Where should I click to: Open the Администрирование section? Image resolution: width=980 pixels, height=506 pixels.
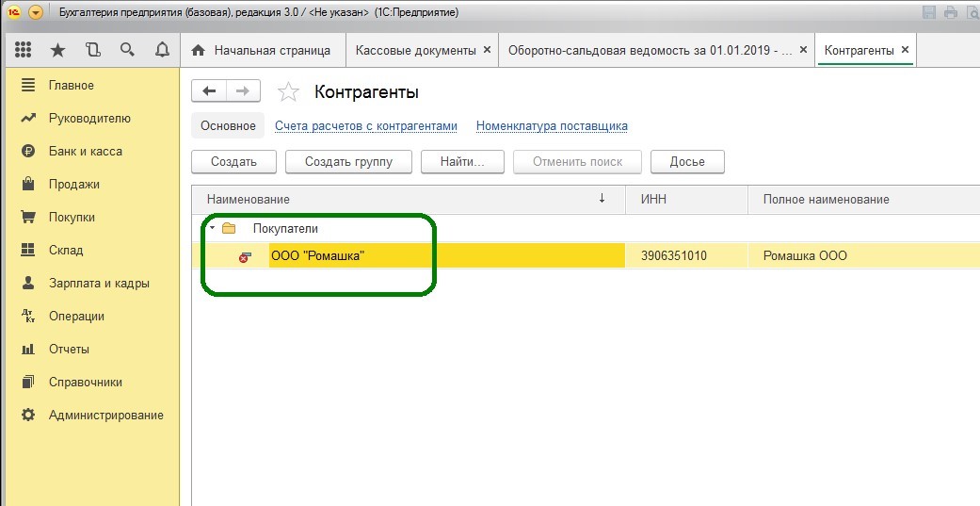click(x=106, y=416)
